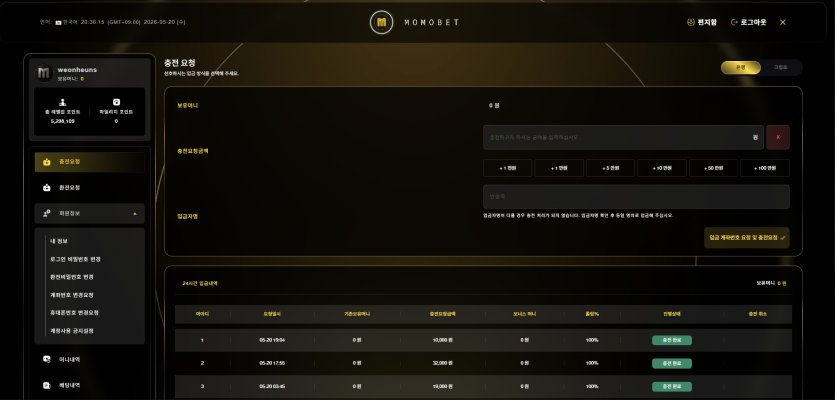Screen dimensions: 835x400
Task: Select the Korean language selector
Action: [66, 22]
